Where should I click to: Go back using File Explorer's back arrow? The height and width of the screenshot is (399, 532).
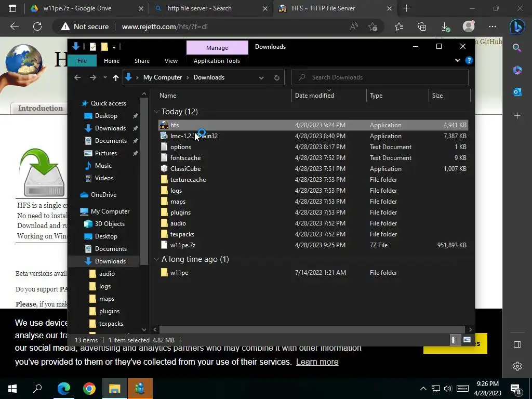pyautogui.click(x=77, y=77)
